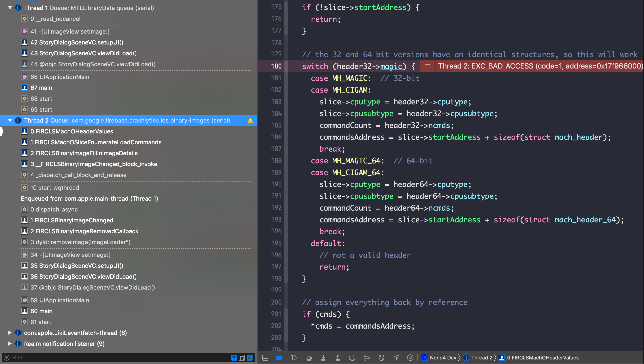Toggle show only stack frames with symbols
This screenshot has width=644, height=364.
(x=242, y=358)
